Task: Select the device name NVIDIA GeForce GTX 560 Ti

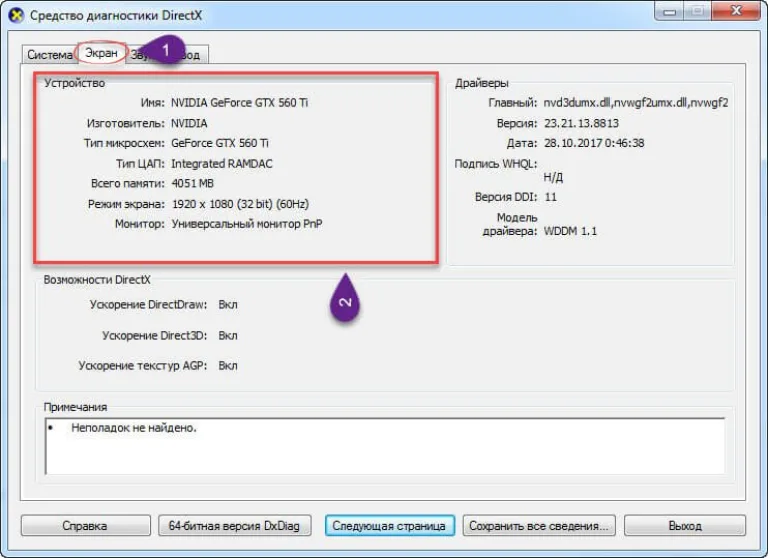Action: click(x=240, y=102)
